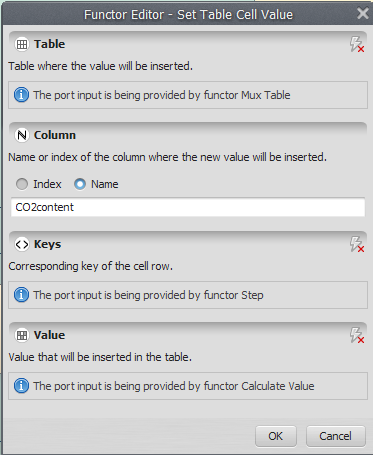The image size is (373, 455).
Task: Click the Keys angle-brackets icon
Action: point(22,244)
